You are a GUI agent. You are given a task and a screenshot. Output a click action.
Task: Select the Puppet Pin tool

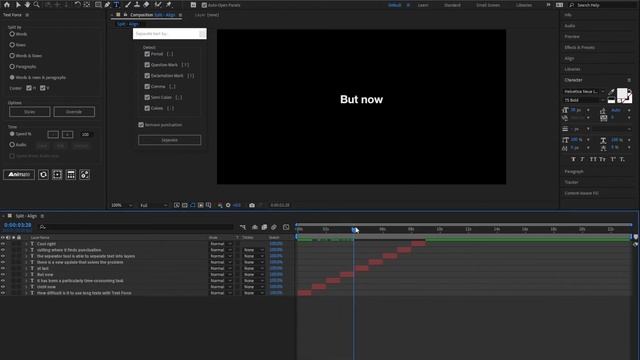[169, 5]
